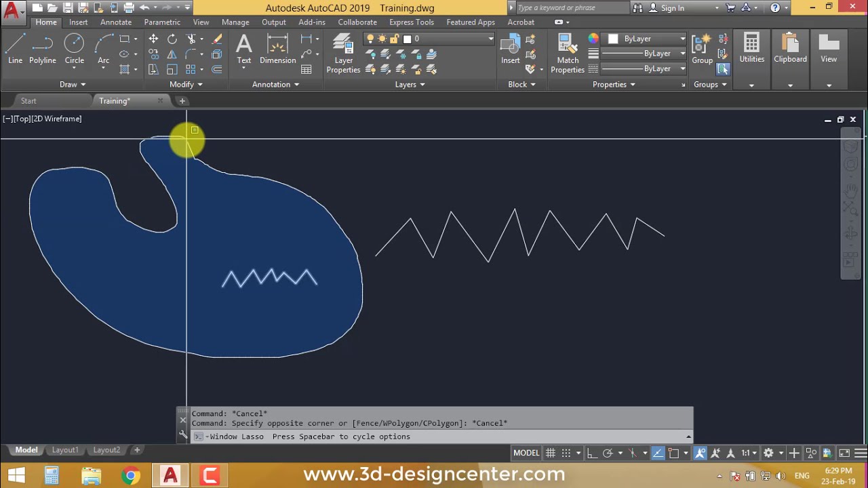Viewport: 868px width, 488px height.
Task: Click the Trim scissors icon
Action: tap(191, 39)
